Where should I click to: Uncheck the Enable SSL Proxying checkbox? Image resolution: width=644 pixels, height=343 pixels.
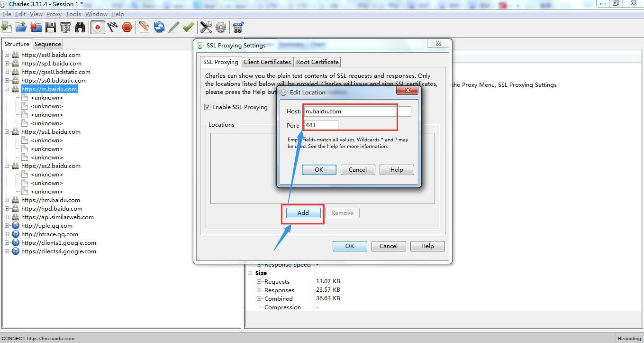coord(207,107)
